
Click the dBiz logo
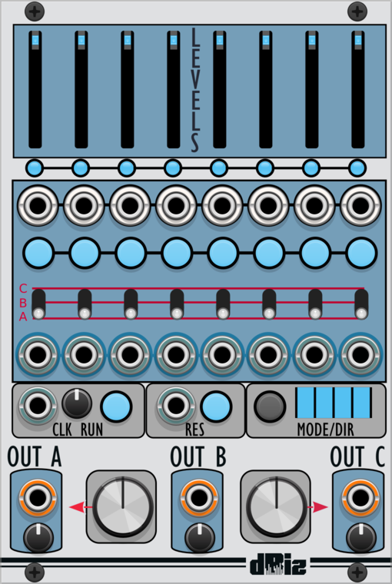tap(278, 564)
